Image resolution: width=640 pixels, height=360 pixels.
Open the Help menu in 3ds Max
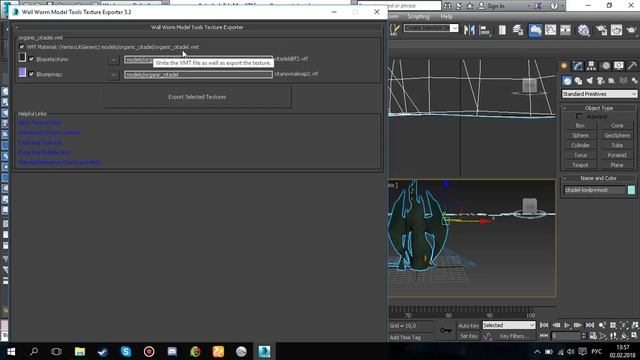tap(446, 16)
